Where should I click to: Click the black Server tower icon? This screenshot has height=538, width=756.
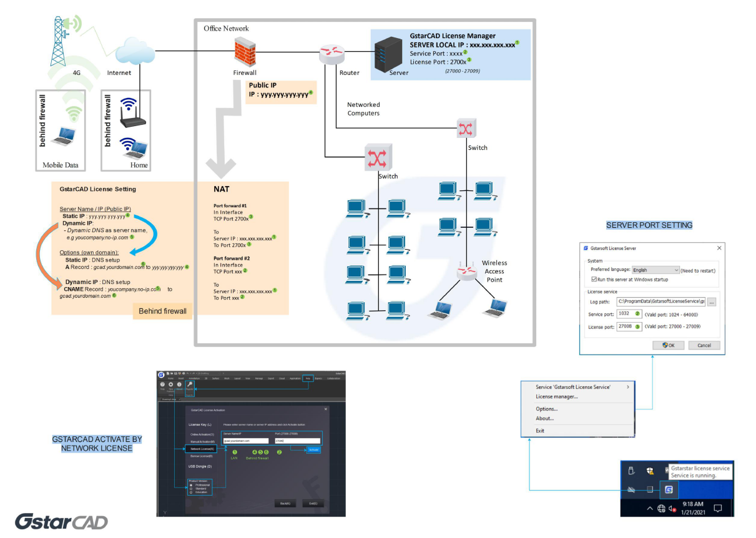pyautogui.click(x=388, y=55)
